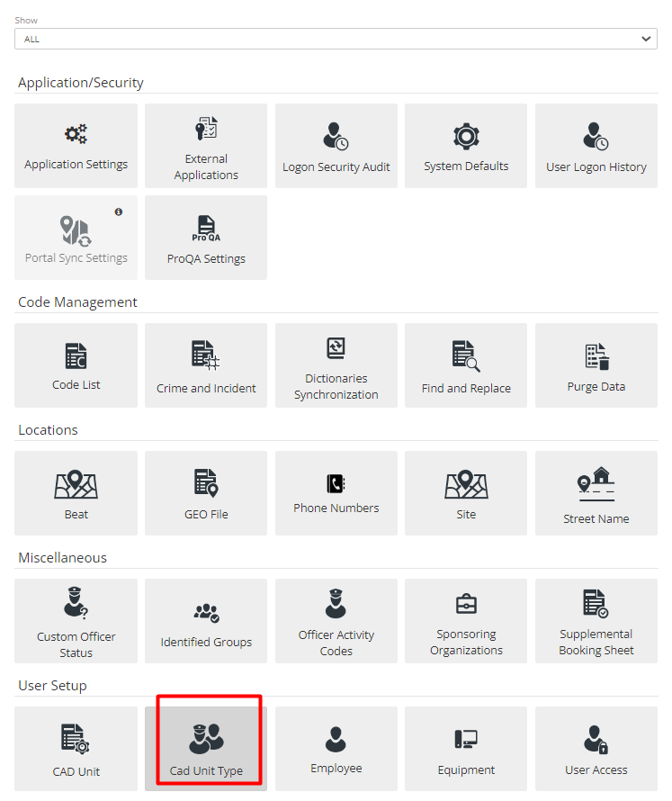Open Logon Security Audit tile
This screenshot has height=801, width=672.
(x=336, y=146)
